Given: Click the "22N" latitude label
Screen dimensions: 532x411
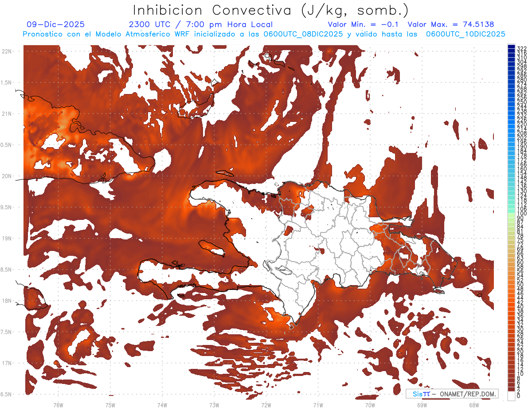Looking at the screenshot, I should 8,51.
